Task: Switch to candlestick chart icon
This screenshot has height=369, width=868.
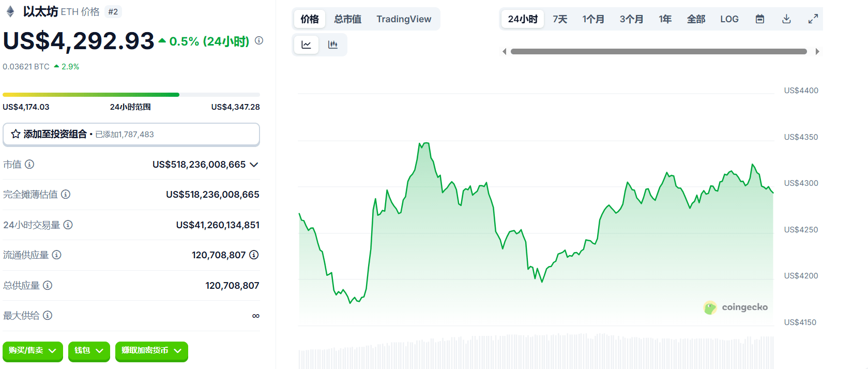Action: coord(333,45)
